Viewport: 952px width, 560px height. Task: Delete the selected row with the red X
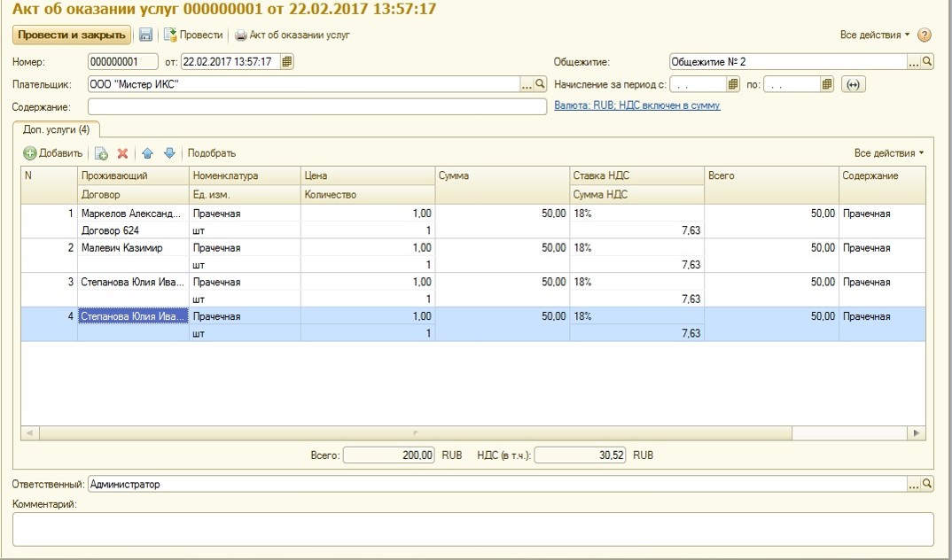pos(123,153)
